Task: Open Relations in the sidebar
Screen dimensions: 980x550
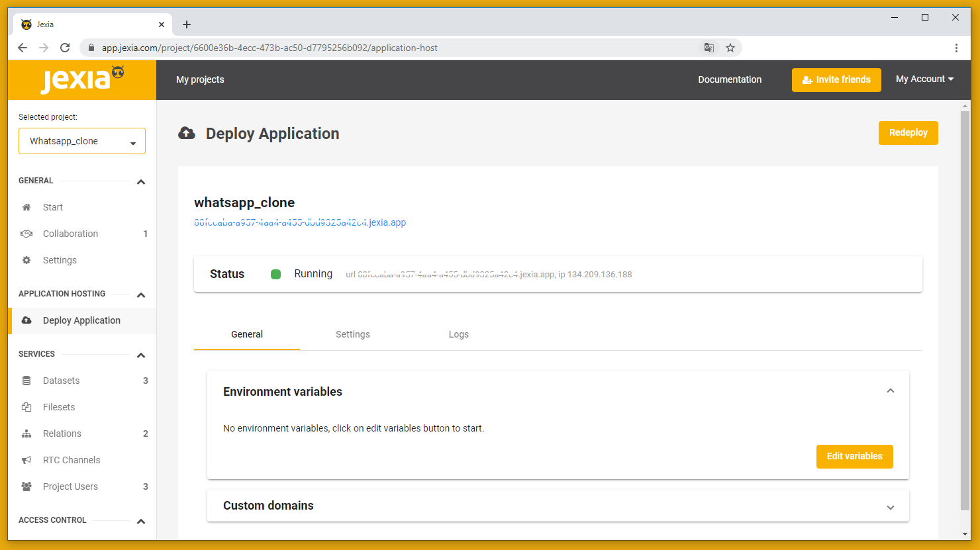Action: click(x=62, y=434)
